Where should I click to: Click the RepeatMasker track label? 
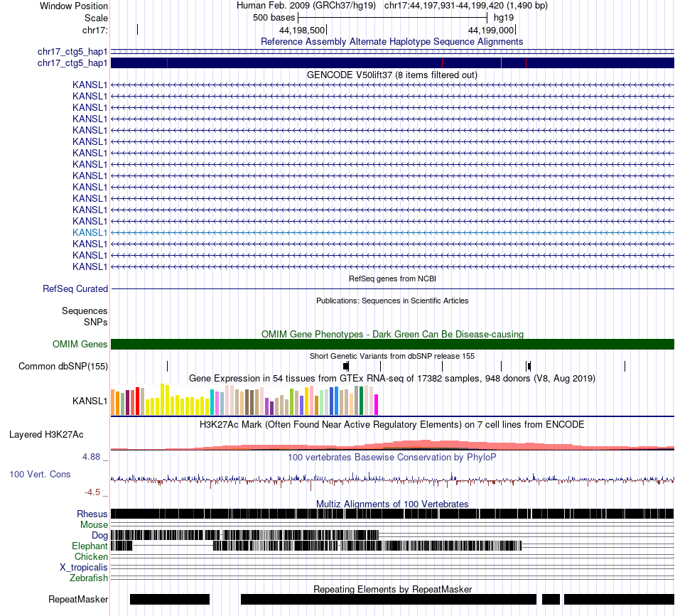click(x=78, y=600)
